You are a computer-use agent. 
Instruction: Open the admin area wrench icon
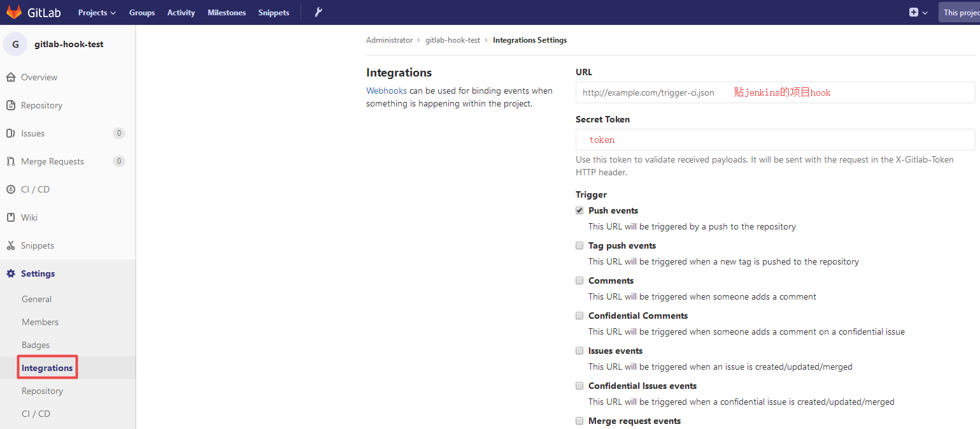pyautogui.click(x=318, y=12)
